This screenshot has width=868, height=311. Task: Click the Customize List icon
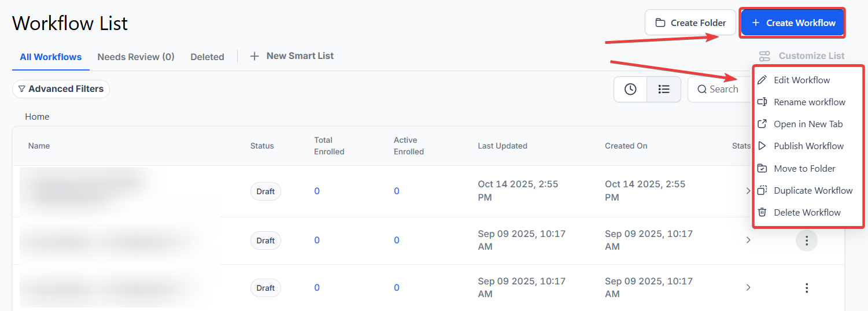tap(764, 56)
